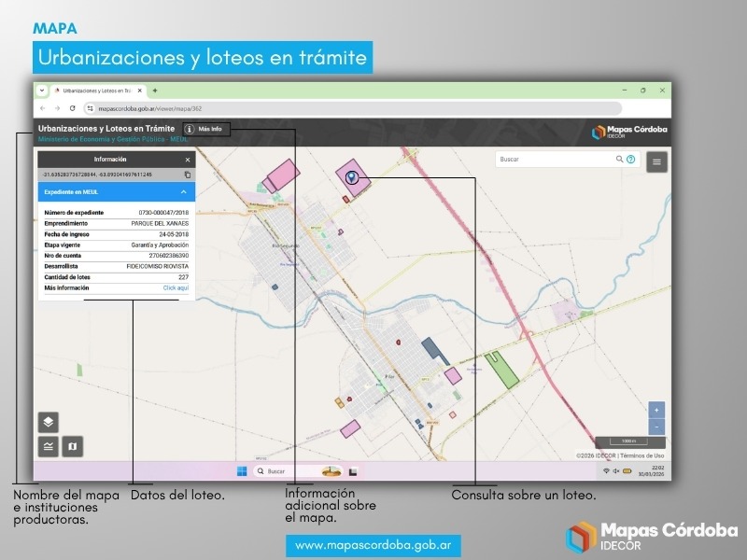Screen dimensions: 747x560
Task: Zoom in with the plus button
Action: point(656,410)
